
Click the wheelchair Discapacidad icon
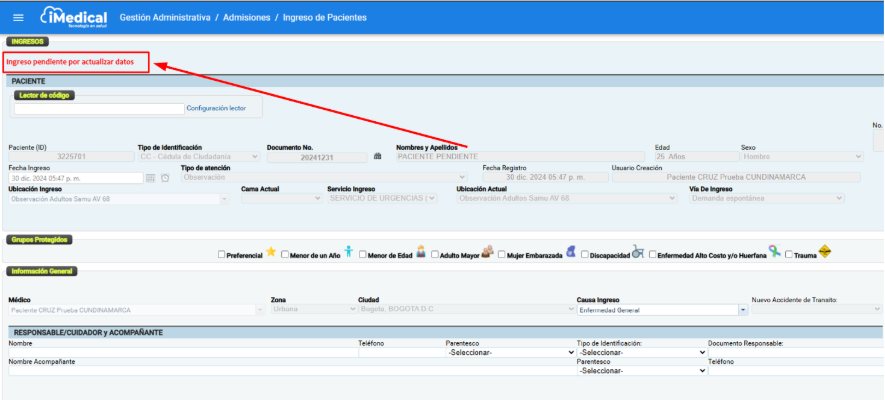(x=638, y=253)
